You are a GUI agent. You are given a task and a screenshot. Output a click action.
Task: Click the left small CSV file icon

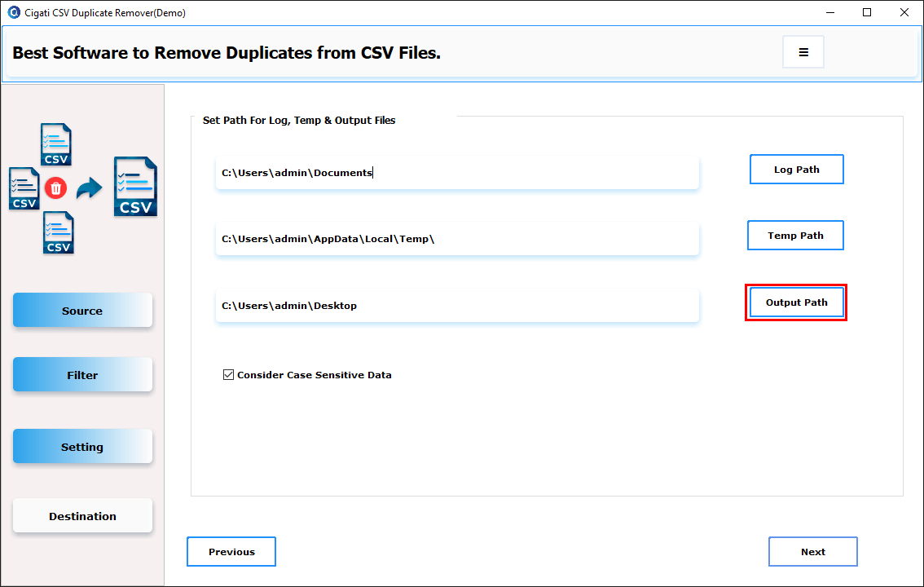(x=24, y=188)
